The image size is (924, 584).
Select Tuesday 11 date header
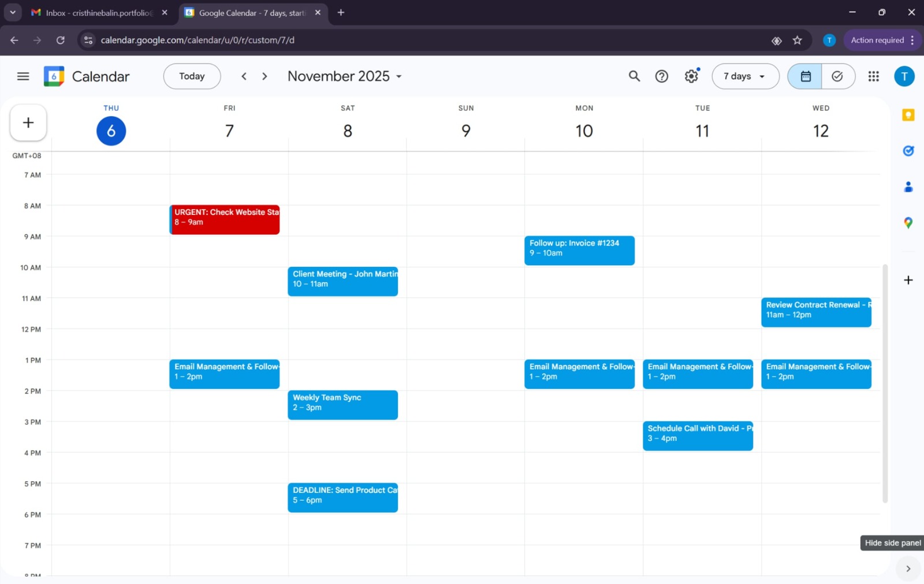tap(702, 131)
